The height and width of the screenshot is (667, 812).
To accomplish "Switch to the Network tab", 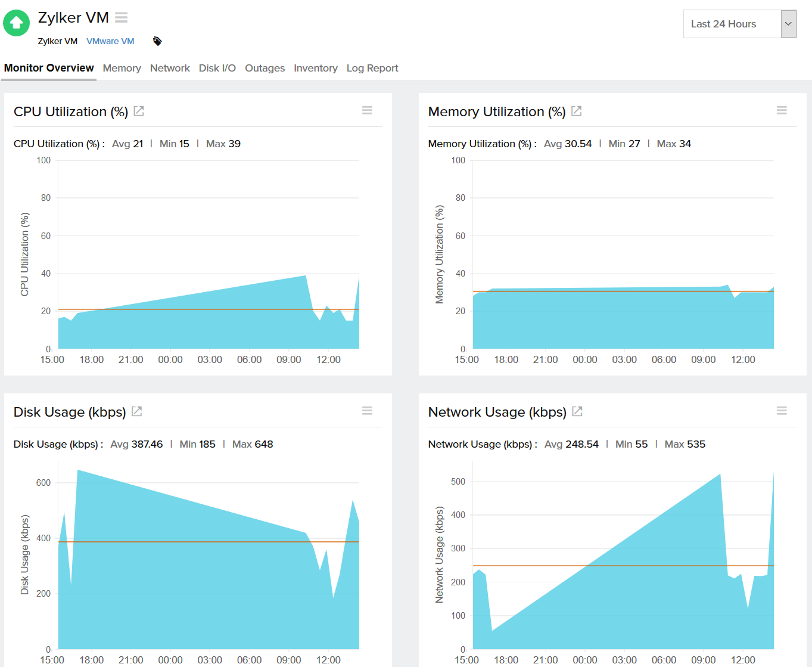I will pos(170,68).
